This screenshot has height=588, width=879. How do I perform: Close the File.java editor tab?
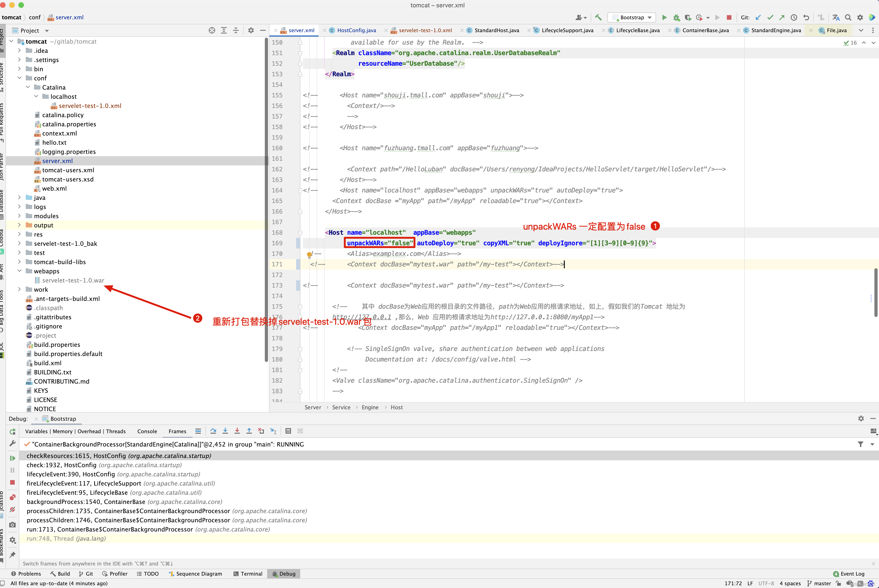point(811,30)
